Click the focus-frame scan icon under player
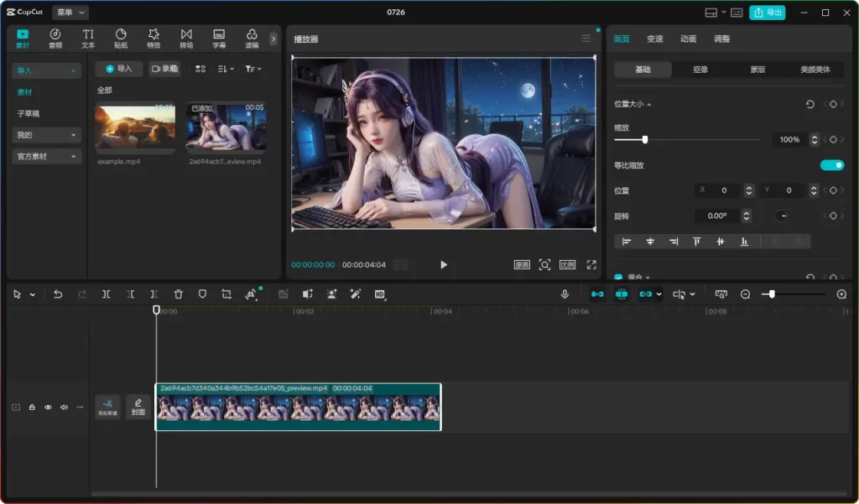 [544, 265]
